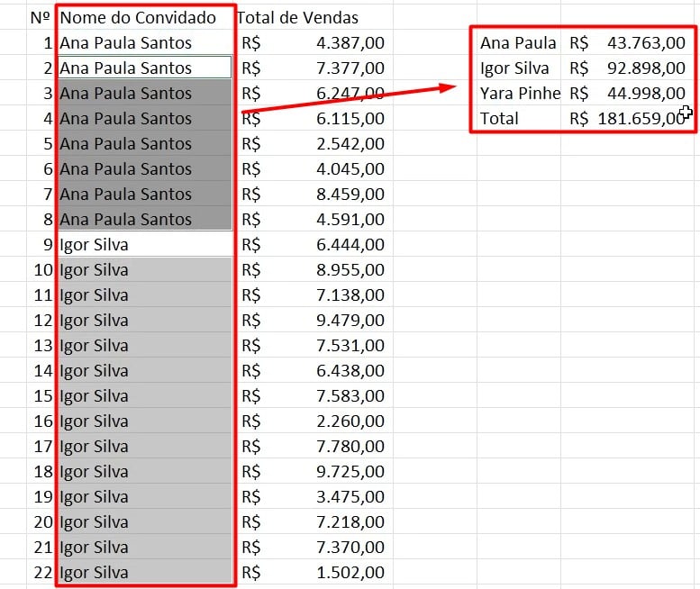Screen dimensions: 700x589
Task: Select the grand total 181.659,00 cell
Action: (640, 118)
